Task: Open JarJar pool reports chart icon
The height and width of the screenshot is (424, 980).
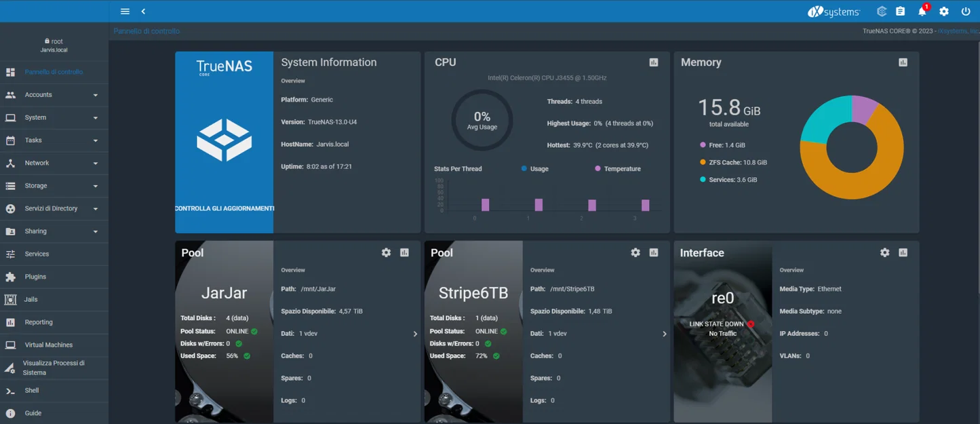Action: pos(404,252)
